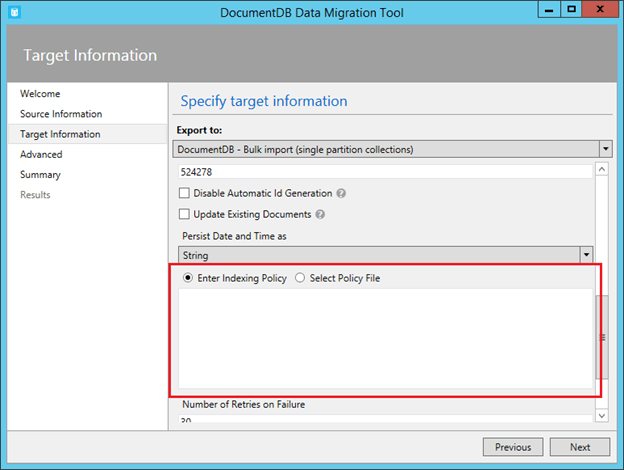Screen dimensions: 624x470
Task: Click help icon beside Update Existing Documents
Action: pyautogui.click(x=318, y=214)
